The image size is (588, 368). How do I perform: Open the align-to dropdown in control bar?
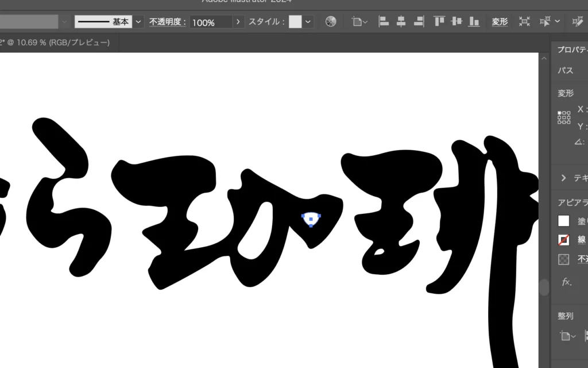(x=360, y=22)
